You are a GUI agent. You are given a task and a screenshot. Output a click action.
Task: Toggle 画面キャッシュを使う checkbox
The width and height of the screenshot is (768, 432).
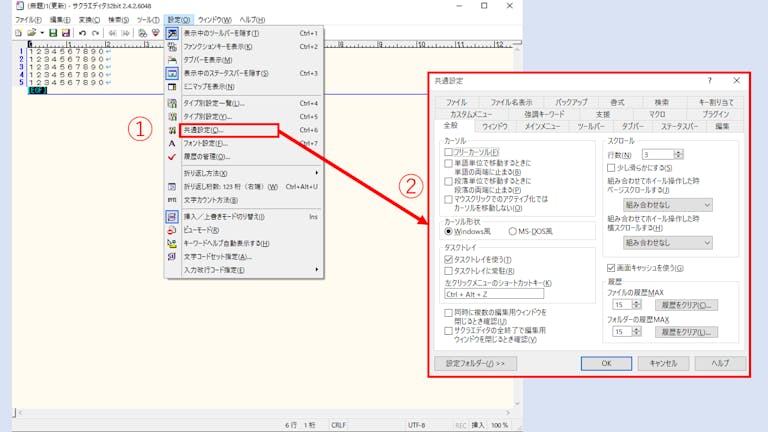click(611, 268)
